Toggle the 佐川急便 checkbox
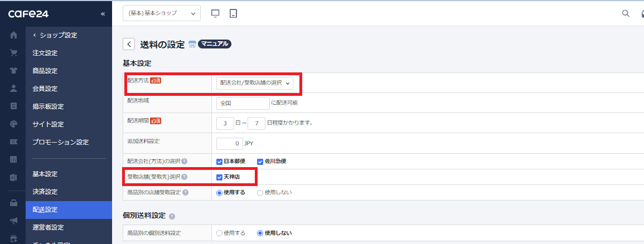644x244 pixels. pyautogui.click(x=260, y=162)
